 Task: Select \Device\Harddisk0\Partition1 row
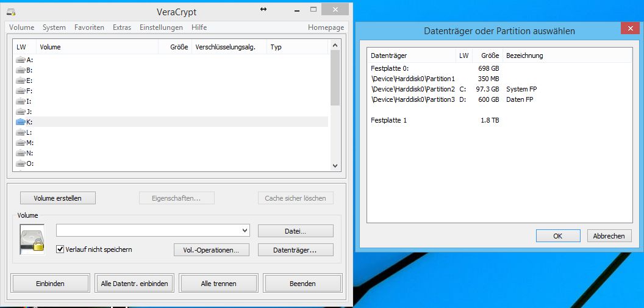click(x=499, y=79)
